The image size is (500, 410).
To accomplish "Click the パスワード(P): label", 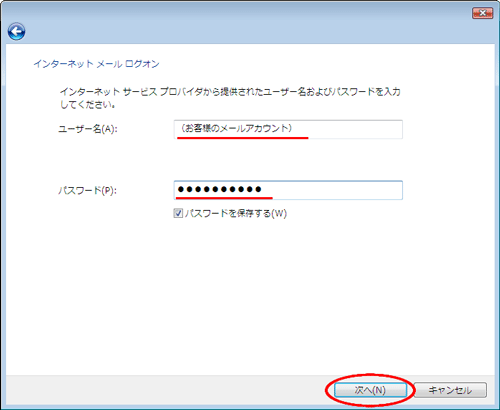I will click(x=88, y=190).
